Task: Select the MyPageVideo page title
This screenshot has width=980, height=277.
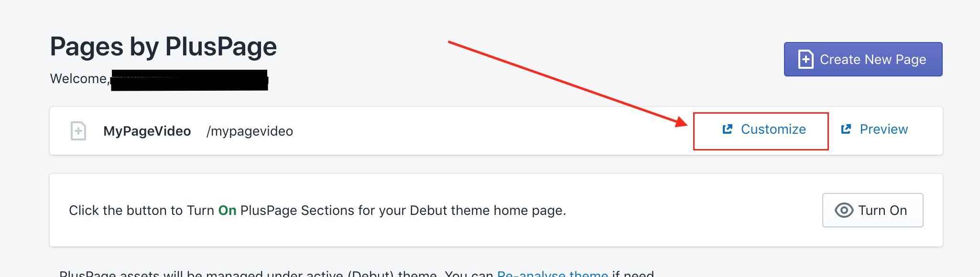Action: pyautogui.click(x=147, y=131)
